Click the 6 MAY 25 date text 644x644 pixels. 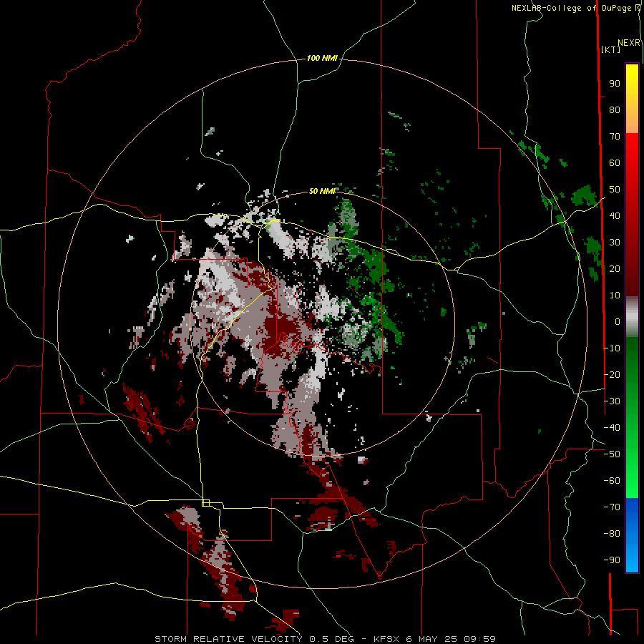click(x=431, y=639)
